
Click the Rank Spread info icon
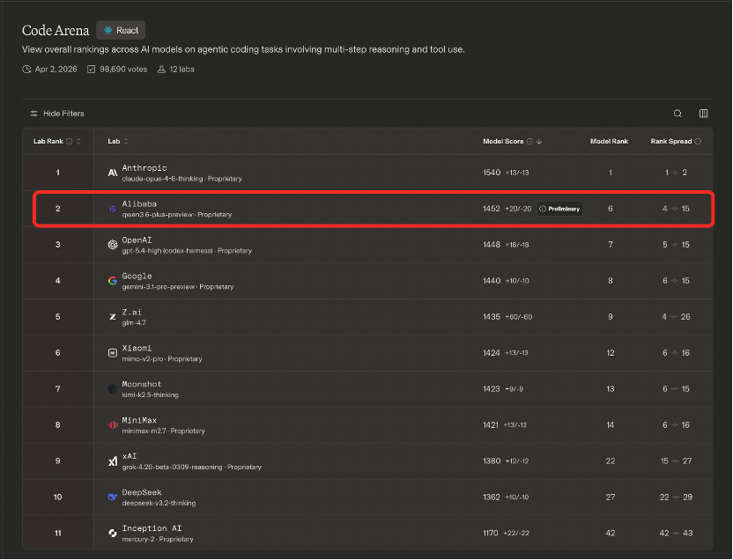tap(698, 141)
